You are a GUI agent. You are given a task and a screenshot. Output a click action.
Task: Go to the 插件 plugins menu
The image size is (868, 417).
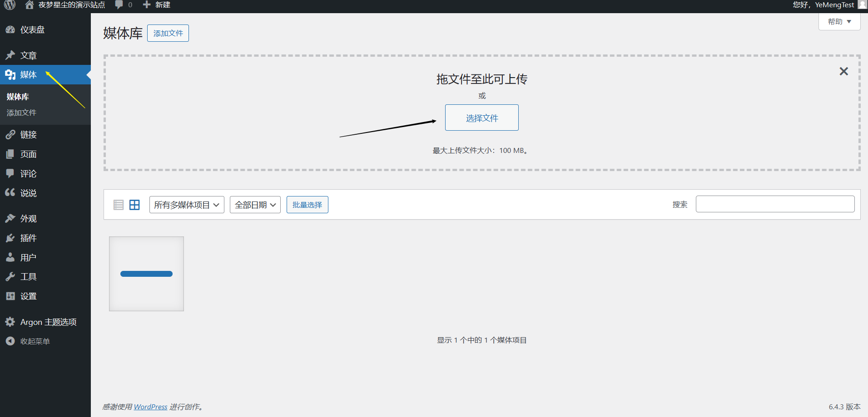coord(28,238)
